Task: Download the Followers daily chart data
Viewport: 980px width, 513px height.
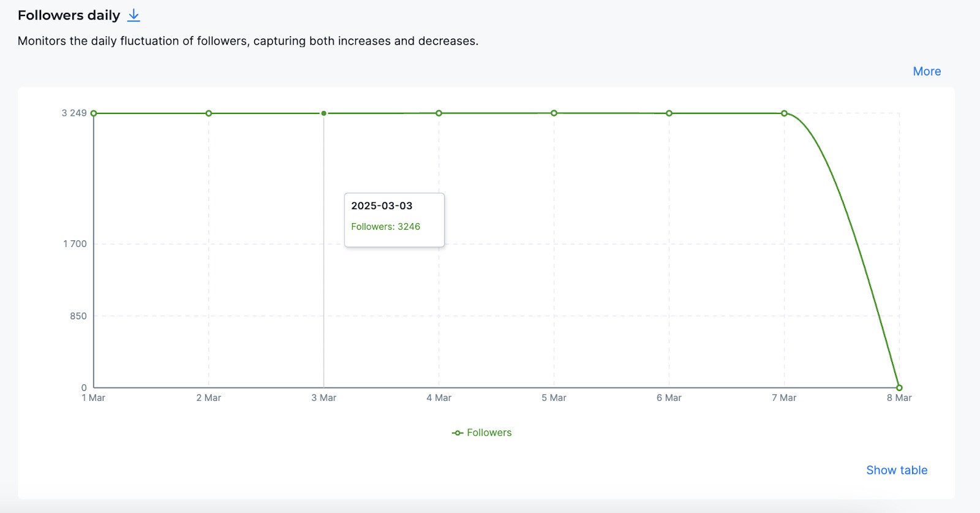Action: pyautogui.click(x=134, y=16)
